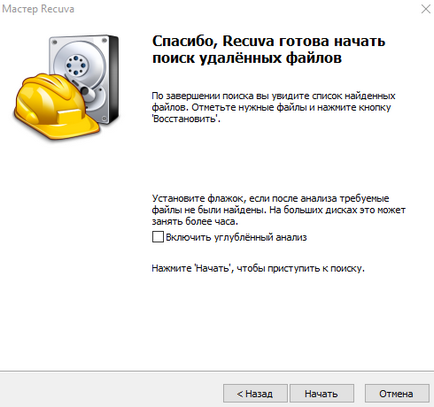434x407 pixels.
Task: Click the blue-dotted spindle on drive icon
Action: click(76, 65)
